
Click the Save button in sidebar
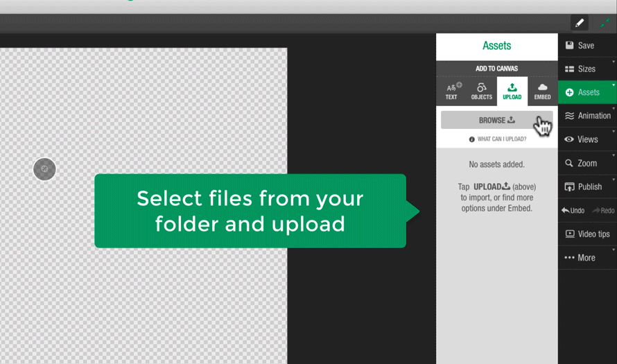pos(587,45)
